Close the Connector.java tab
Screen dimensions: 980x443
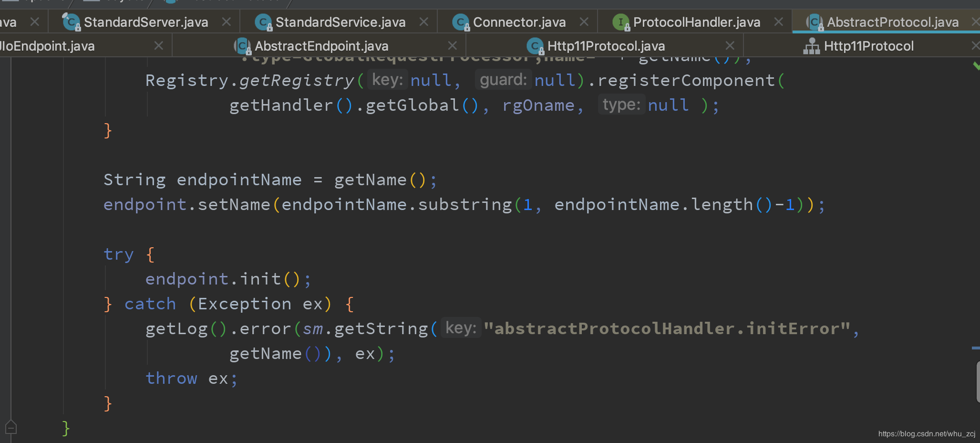[584, 22]
